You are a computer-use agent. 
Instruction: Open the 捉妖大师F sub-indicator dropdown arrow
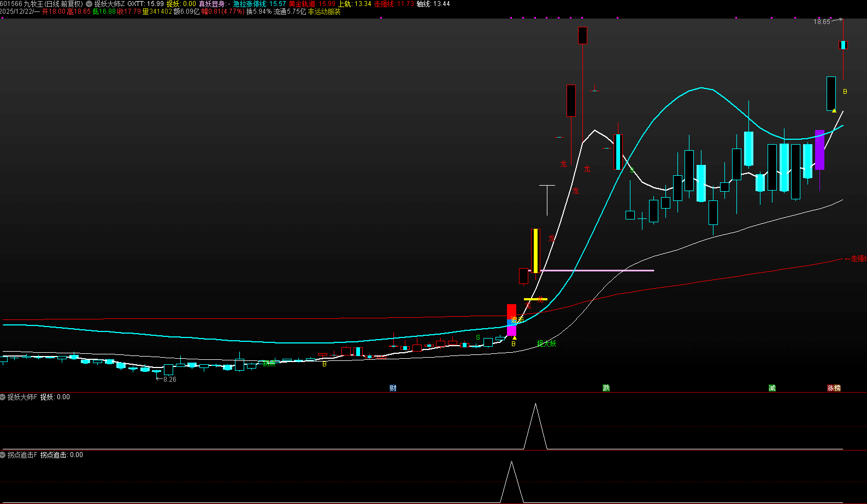click(3, 397)
